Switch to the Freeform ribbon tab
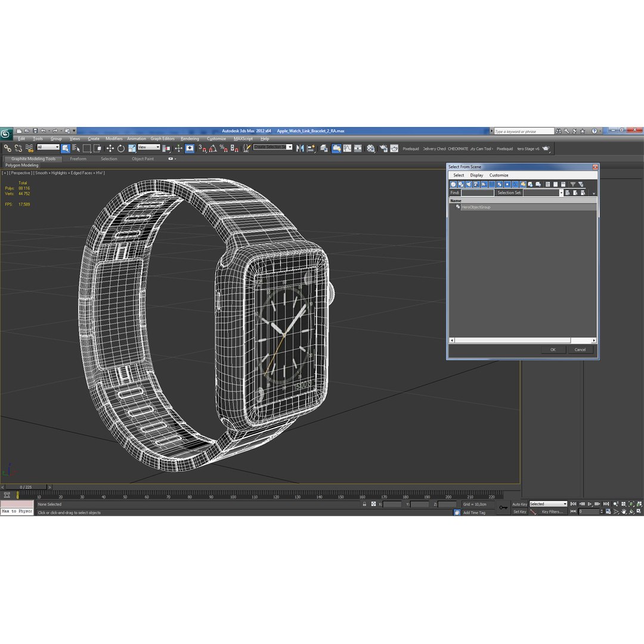The height and width of the screenshot is (644, 644). pyautogui.click(x=78, y=159)
